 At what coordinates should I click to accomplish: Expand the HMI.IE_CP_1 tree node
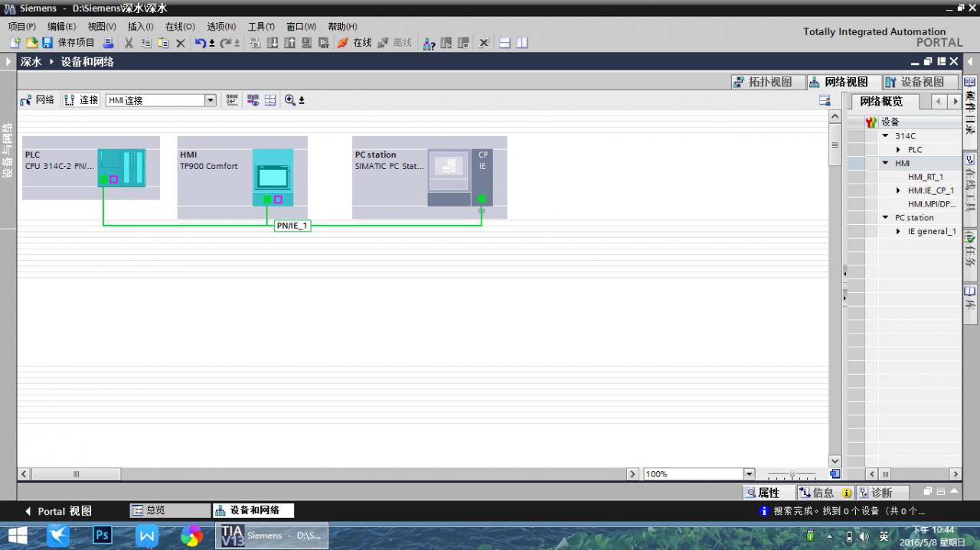click(x=899, y=190)
